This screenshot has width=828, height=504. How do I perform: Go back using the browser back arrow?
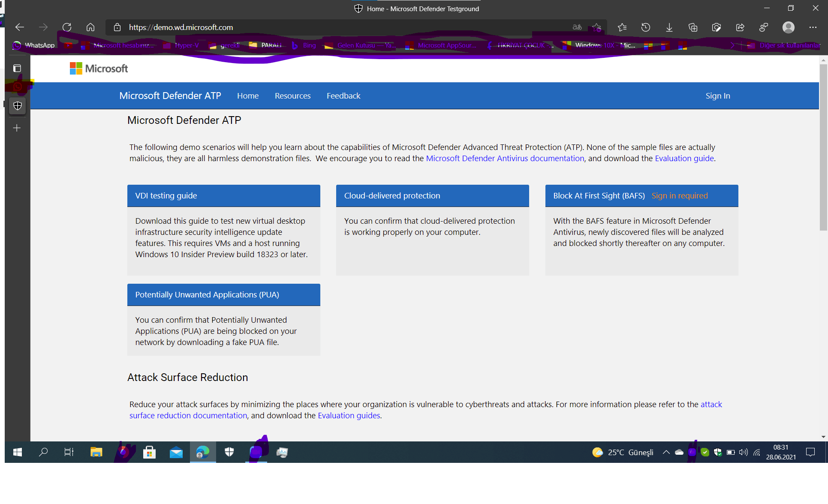tap(20, 27)
